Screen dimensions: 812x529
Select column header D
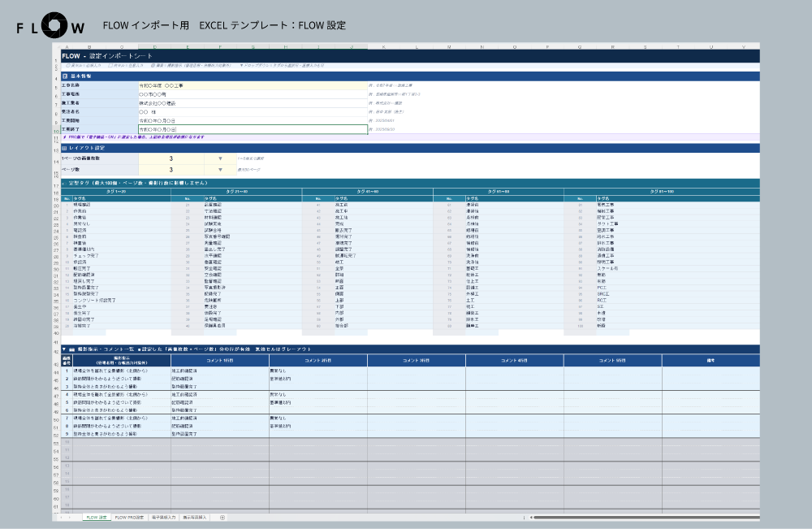click(155, 47)
